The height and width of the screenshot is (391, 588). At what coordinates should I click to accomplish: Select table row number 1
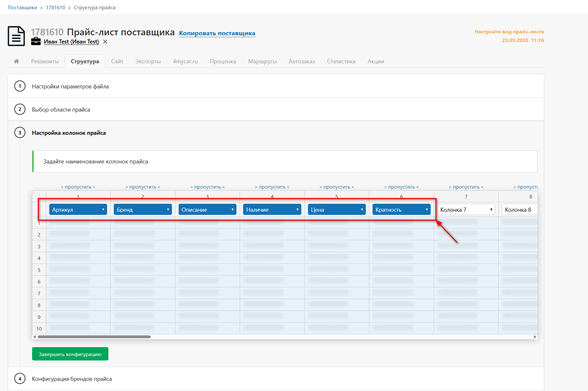tap(39, 223)
